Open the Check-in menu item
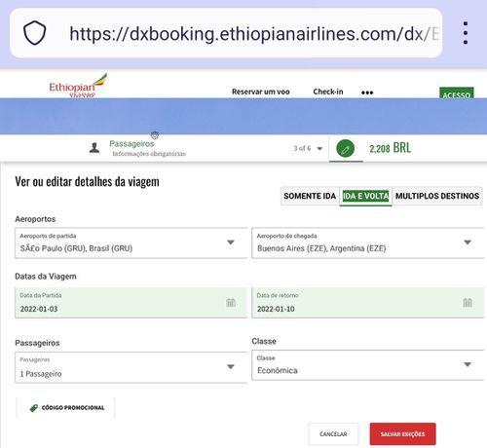Image resolution: width=487 pixels, height=448 pixels. point(328,92)
